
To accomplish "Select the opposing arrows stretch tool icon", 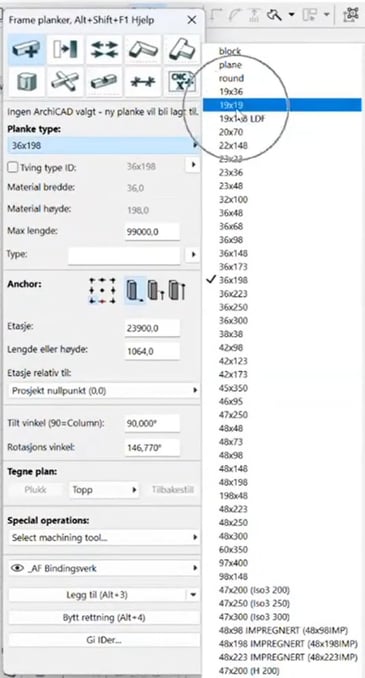I will pos(104,49).
